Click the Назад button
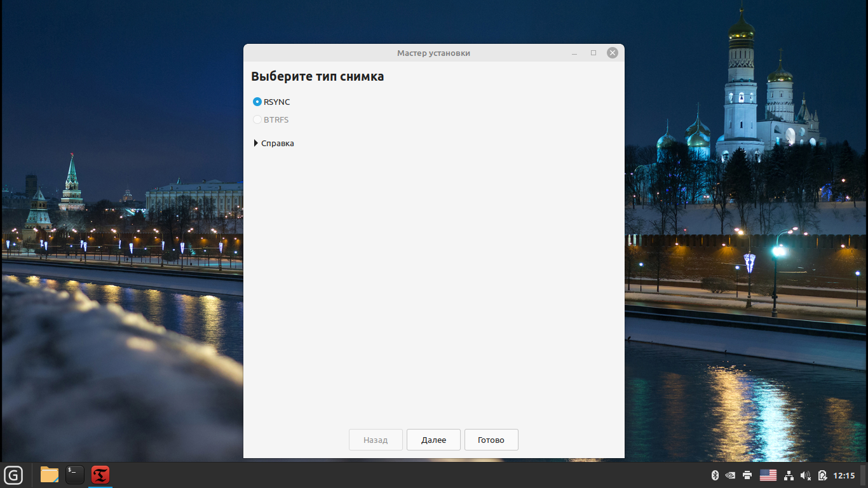The height and width of the screenshot is (488, 868). coord(376,440)
